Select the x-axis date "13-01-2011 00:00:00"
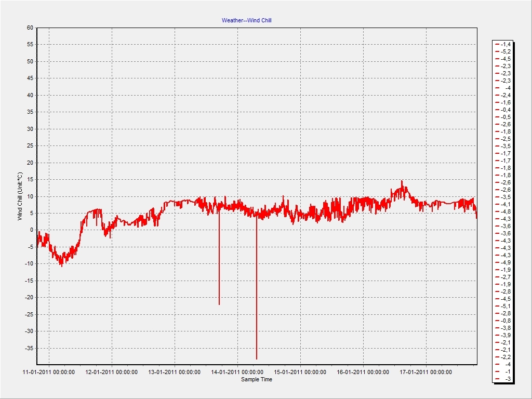The width and height of the screenshot is (532, 399). click(x=175, y=372)
